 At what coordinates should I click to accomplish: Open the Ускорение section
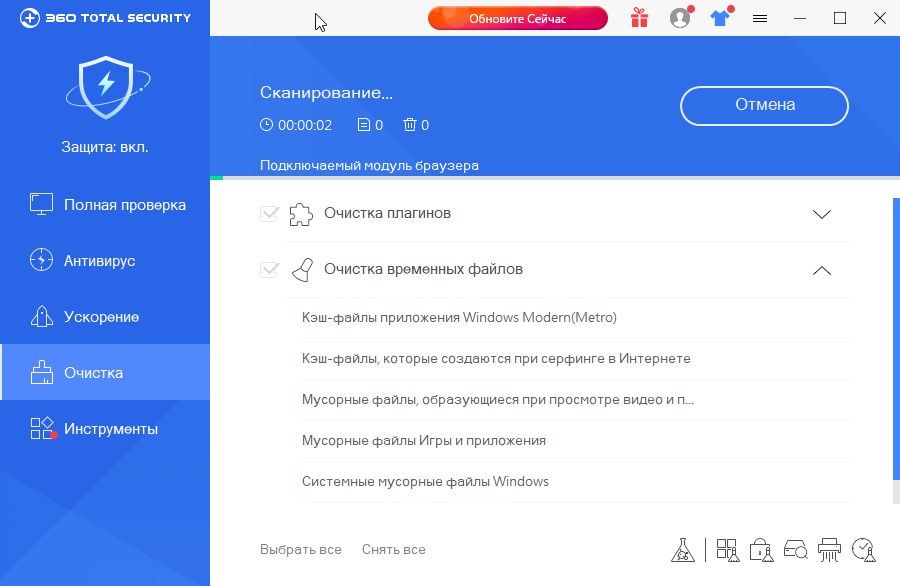[105, 317]
